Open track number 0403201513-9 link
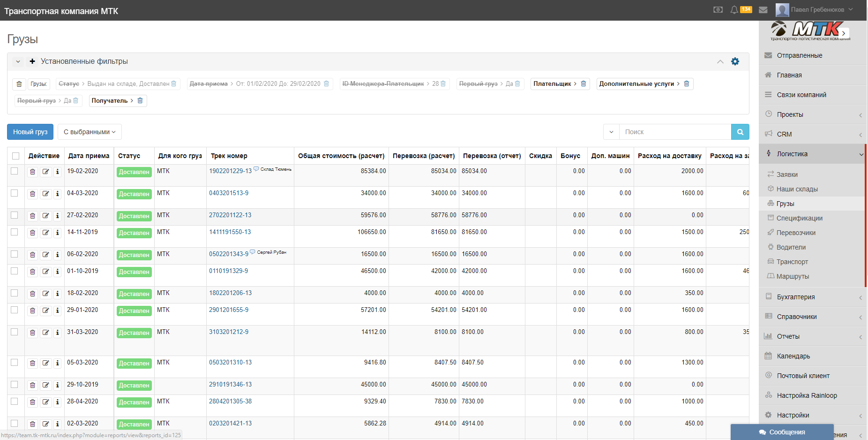868x440 pixels. click(229, 193)
